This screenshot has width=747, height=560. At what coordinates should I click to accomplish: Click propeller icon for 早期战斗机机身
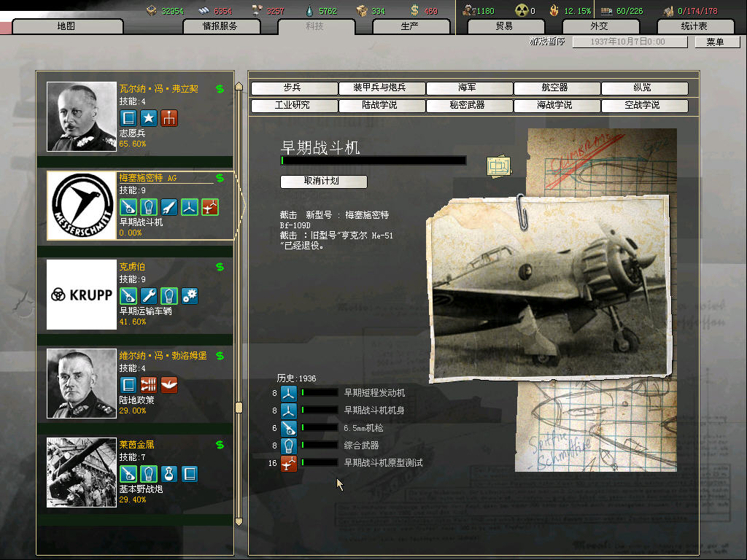(x=289, y=411)
